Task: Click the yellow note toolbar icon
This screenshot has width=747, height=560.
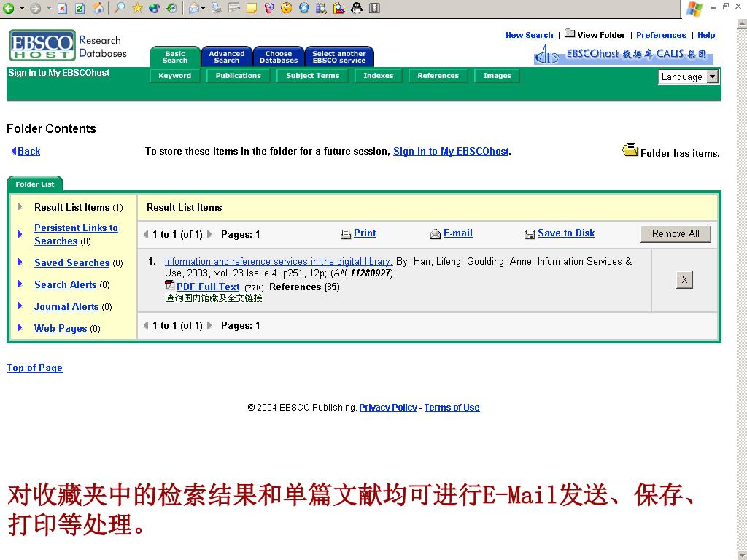Action: tap(251, 7)
